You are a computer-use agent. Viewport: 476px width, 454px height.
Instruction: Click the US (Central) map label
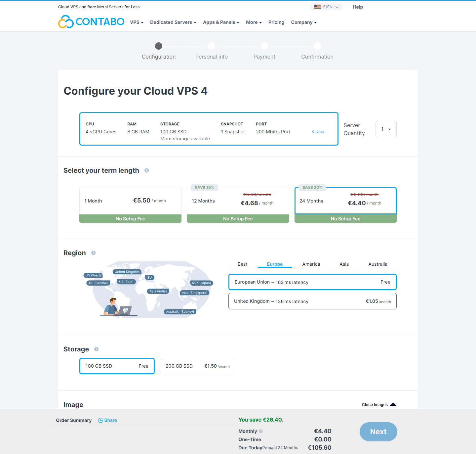99,283
